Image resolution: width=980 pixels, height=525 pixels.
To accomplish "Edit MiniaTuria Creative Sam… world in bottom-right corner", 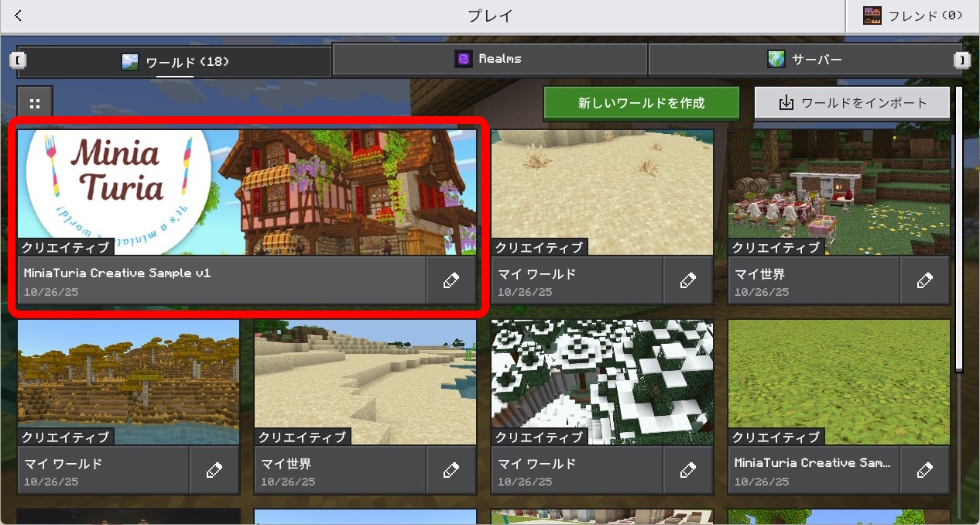I will tap(926, 469).
